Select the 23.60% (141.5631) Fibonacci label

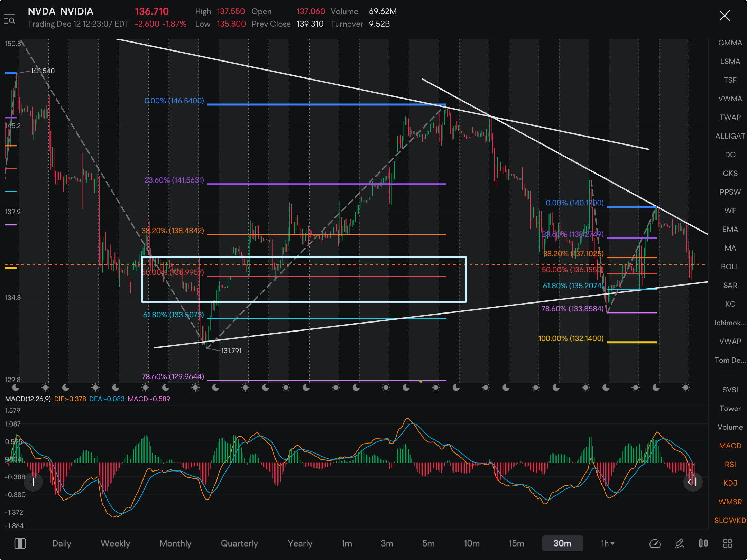[x=174, y=180]
